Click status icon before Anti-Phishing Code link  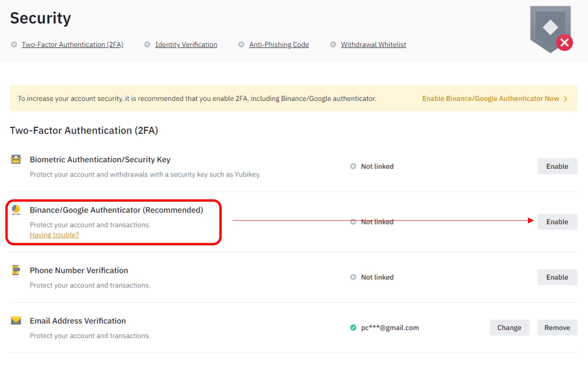pyautogui.click(x=241, y=45)
